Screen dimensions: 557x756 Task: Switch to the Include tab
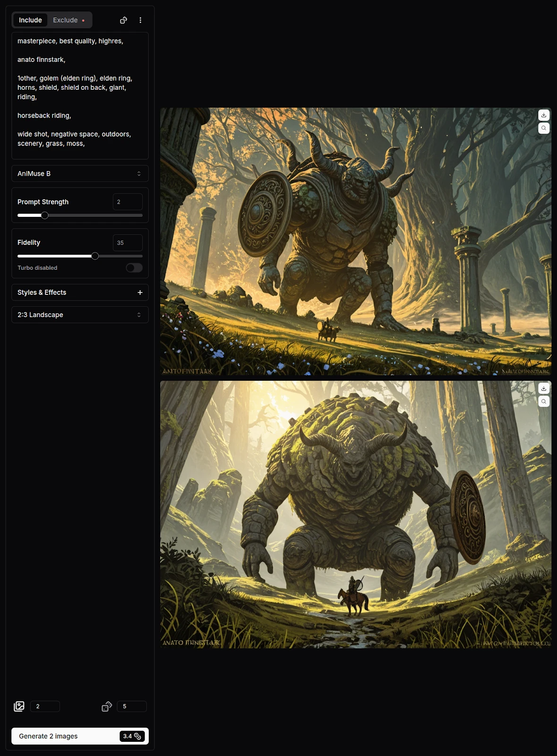point(30,20)
